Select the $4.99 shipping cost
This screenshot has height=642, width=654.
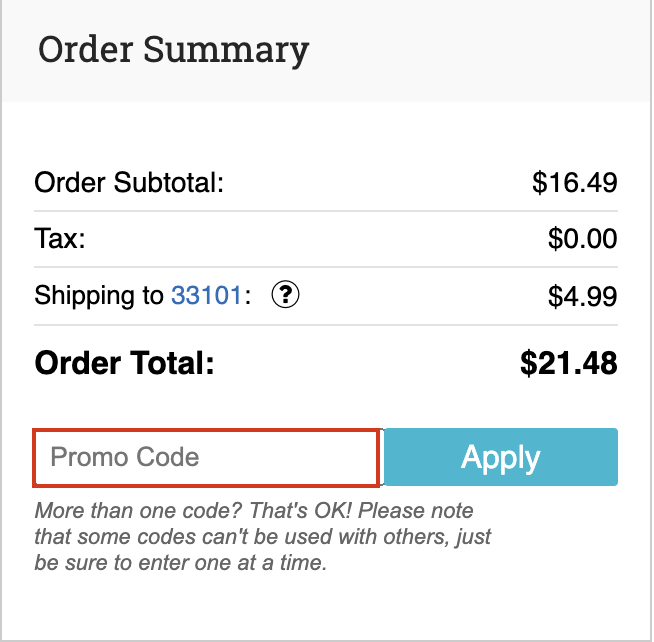[x=582, y=296]
